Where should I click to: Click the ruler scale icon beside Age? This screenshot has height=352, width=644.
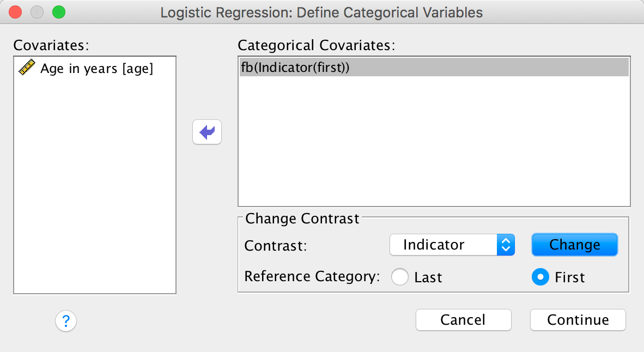point(27,68)
